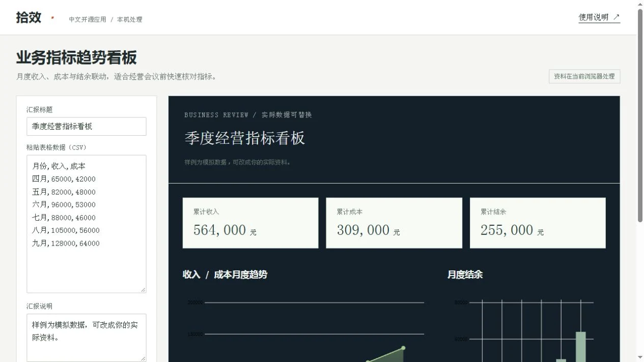Click the 拾效 logo

pyautogui.click(x=29, y=17)
